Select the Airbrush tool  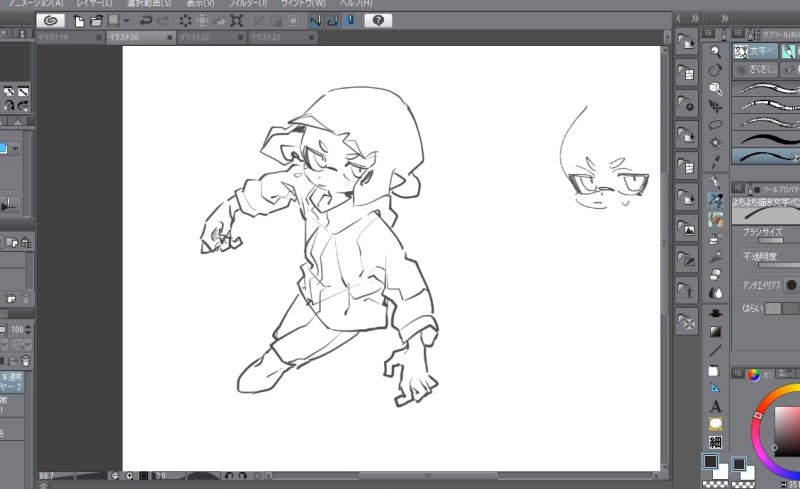coord(715,238)
